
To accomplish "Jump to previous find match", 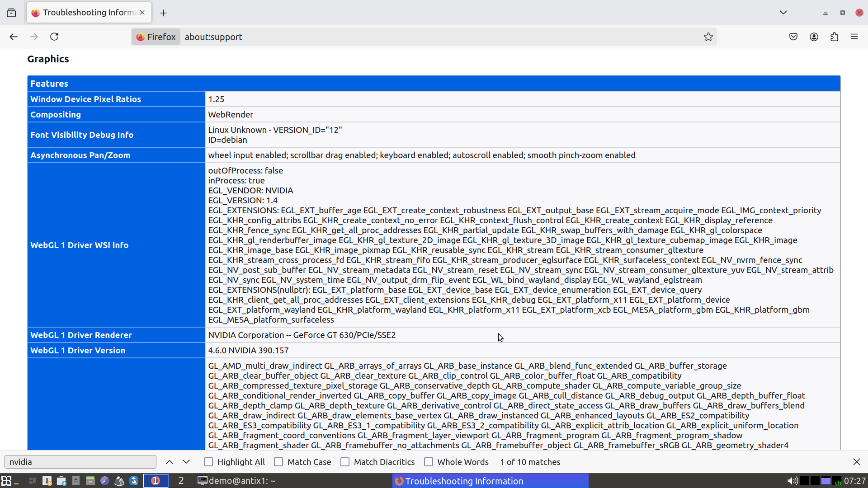I will point(170,462).
